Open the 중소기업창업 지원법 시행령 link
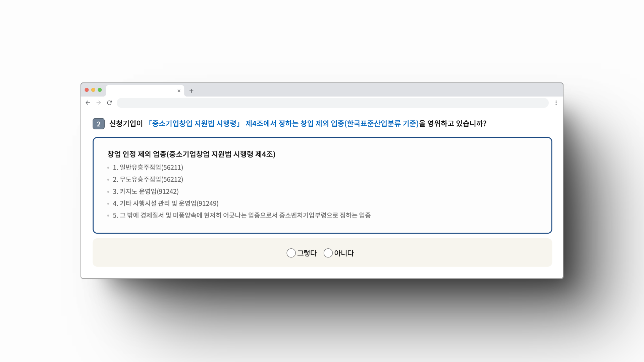 [x=194, y=123]
